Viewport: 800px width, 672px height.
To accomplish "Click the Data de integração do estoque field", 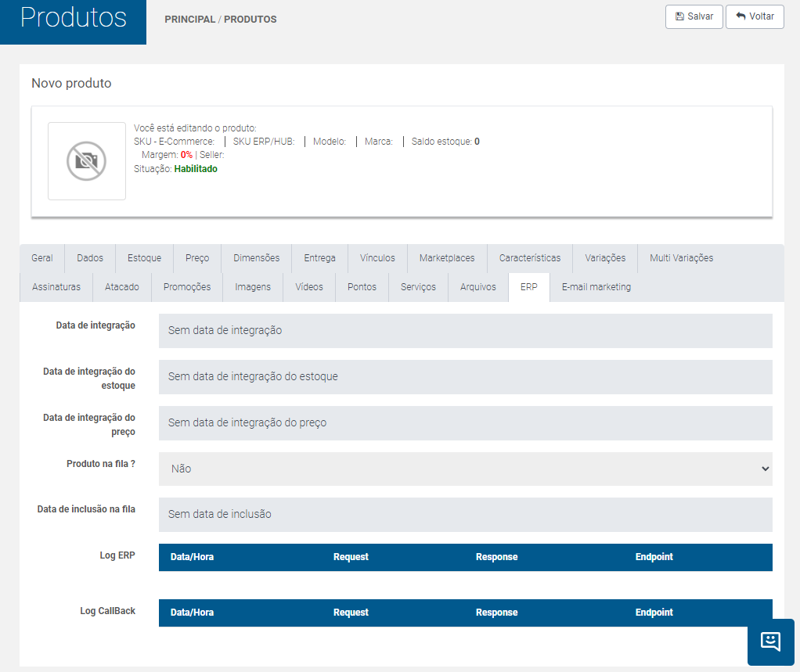I will (465, 377).
